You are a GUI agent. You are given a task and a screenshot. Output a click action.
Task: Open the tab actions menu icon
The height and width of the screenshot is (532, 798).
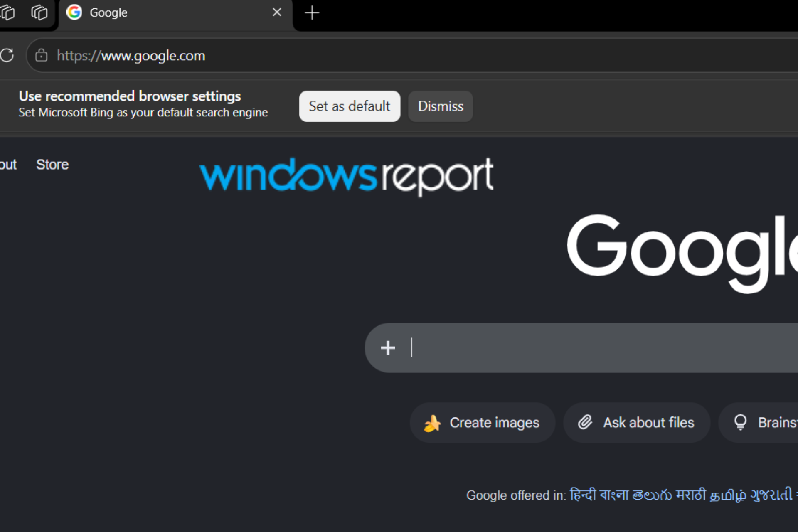39,12
